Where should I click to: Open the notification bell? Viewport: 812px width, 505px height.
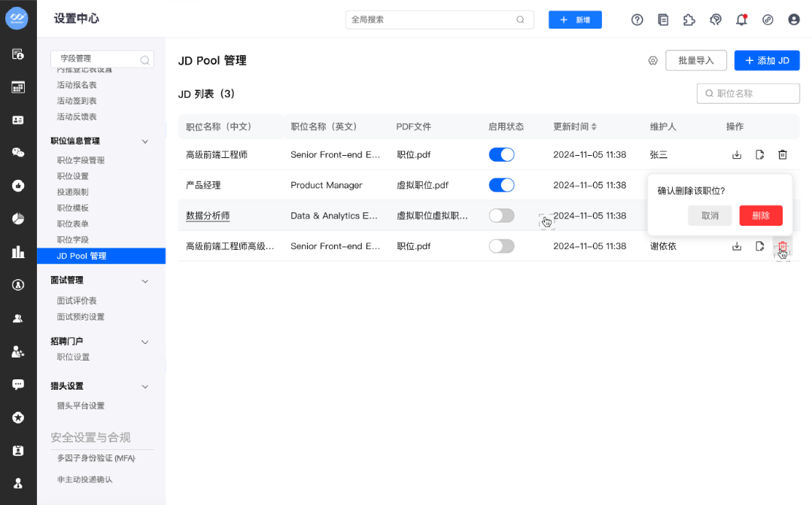coord(741,20)
